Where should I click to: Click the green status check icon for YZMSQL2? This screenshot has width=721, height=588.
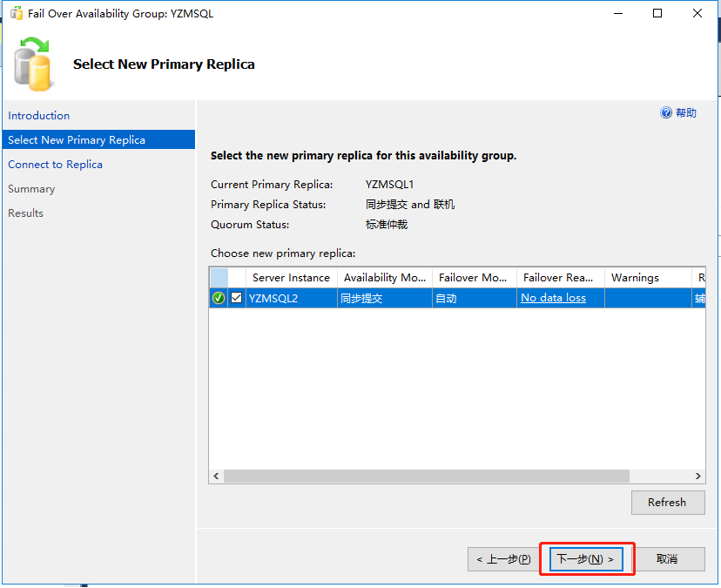(219, 298)
